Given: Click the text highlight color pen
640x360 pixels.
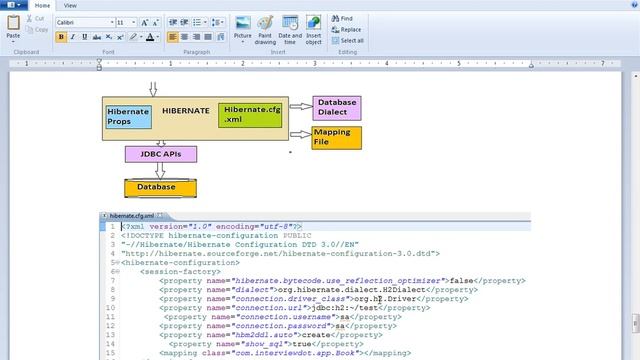Looking at the screenshot, I should (x=133, y=37).
